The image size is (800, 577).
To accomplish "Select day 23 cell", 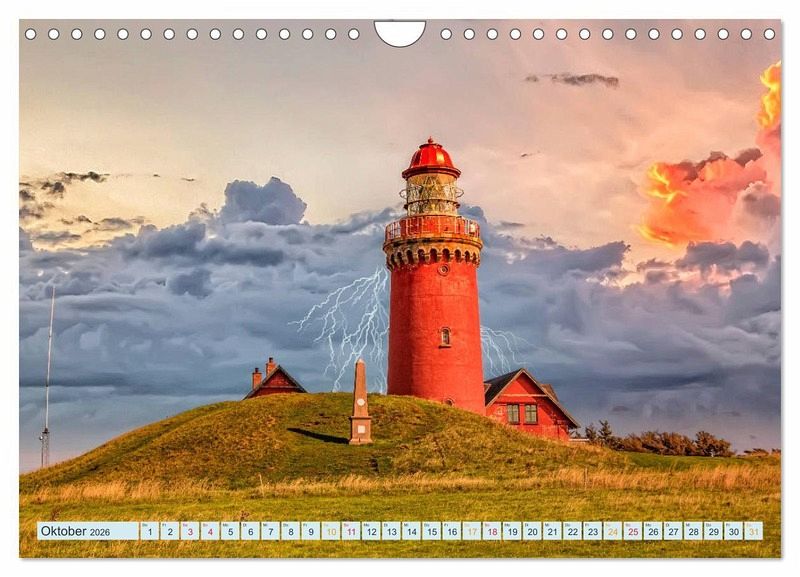I will click(x=593, y=531).
